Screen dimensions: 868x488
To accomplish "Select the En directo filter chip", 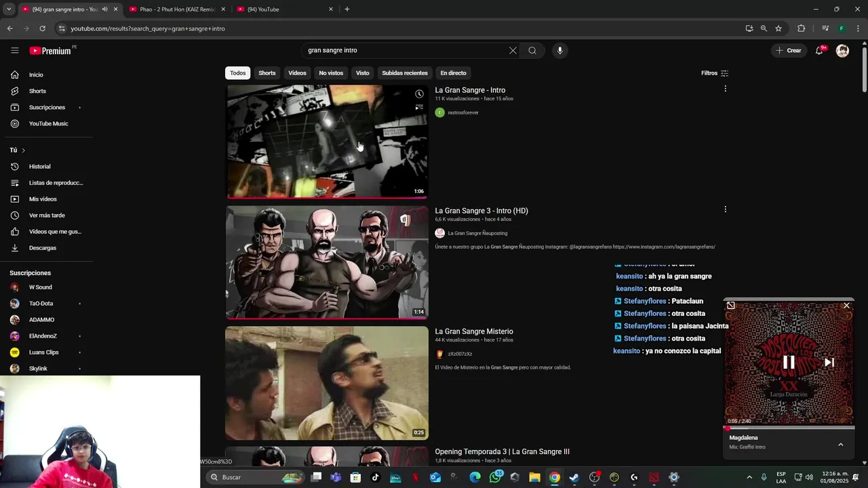I will click(453, 73).
